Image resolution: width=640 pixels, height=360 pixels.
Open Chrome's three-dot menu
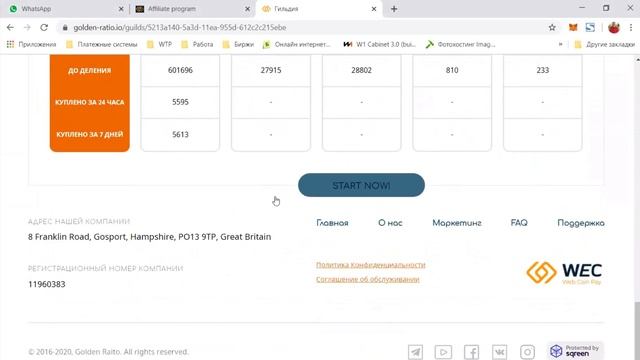click(x=631, y=27)
